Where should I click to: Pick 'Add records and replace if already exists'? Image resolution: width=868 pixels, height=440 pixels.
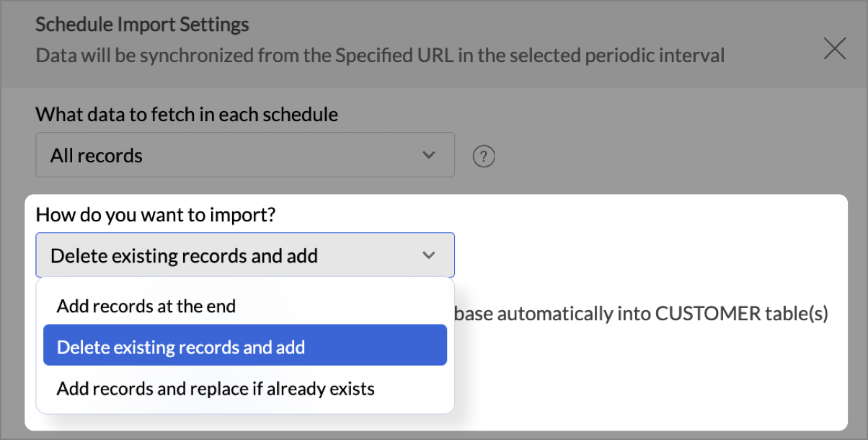pos(216,389)
